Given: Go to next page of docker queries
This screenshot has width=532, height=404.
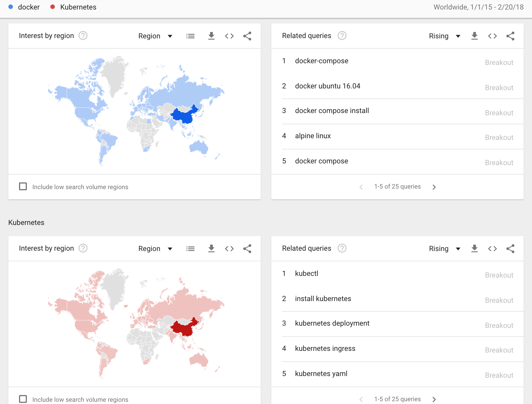Looking at the screenshot, I should 434,187.
